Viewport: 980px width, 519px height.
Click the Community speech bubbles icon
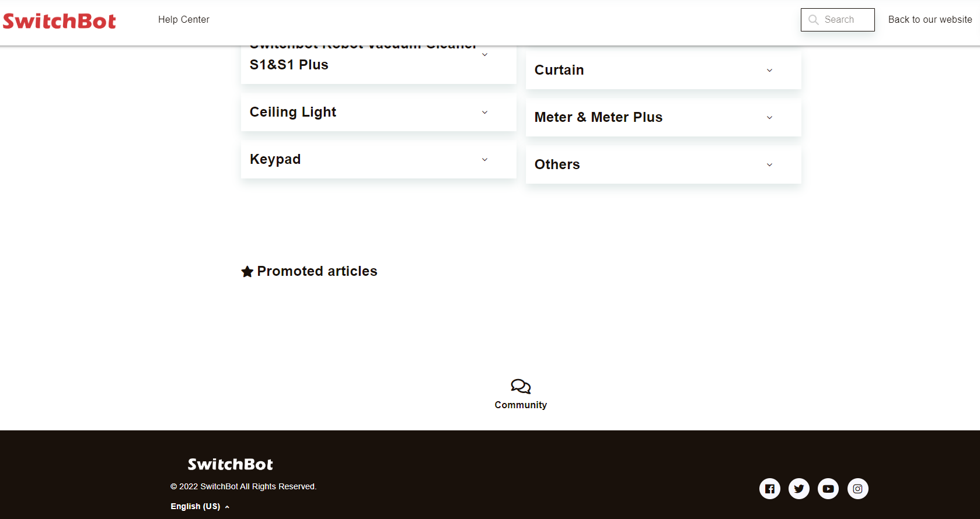521,387
